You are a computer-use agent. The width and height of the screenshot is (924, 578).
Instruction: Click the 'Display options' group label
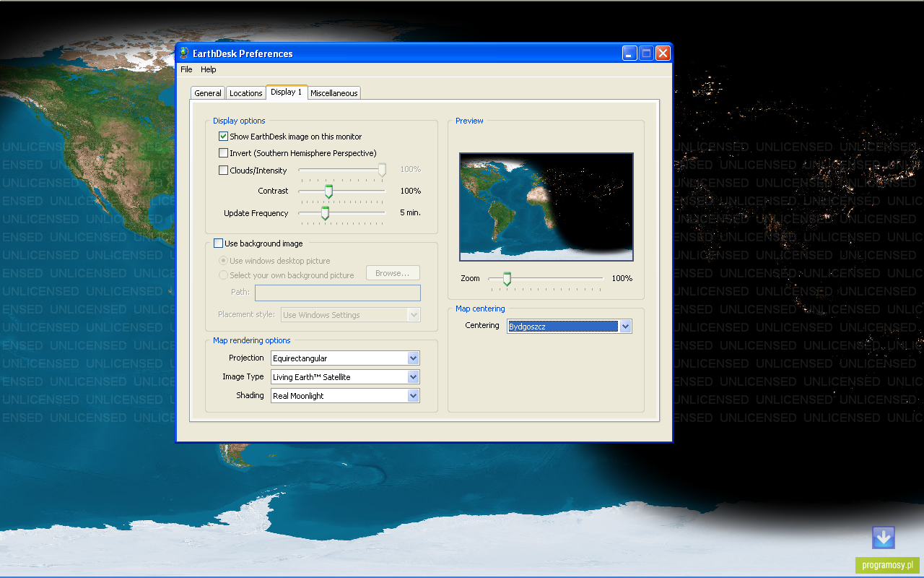(x=239, y=121)
